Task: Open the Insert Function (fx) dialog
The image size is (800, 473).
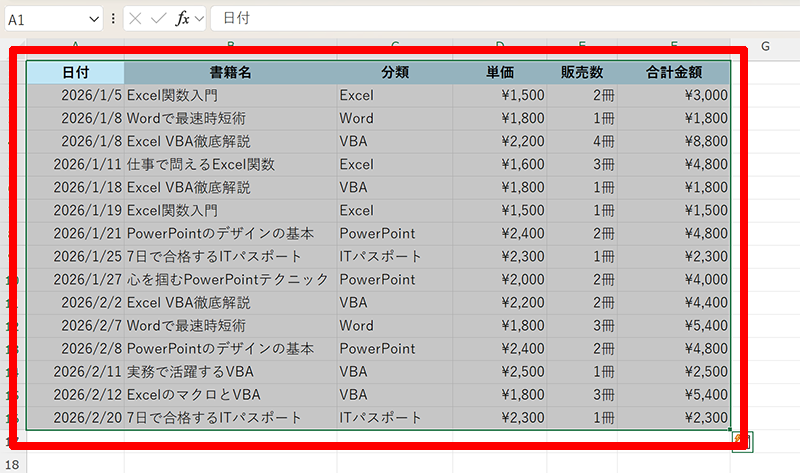Action: (x=182, y=19)
